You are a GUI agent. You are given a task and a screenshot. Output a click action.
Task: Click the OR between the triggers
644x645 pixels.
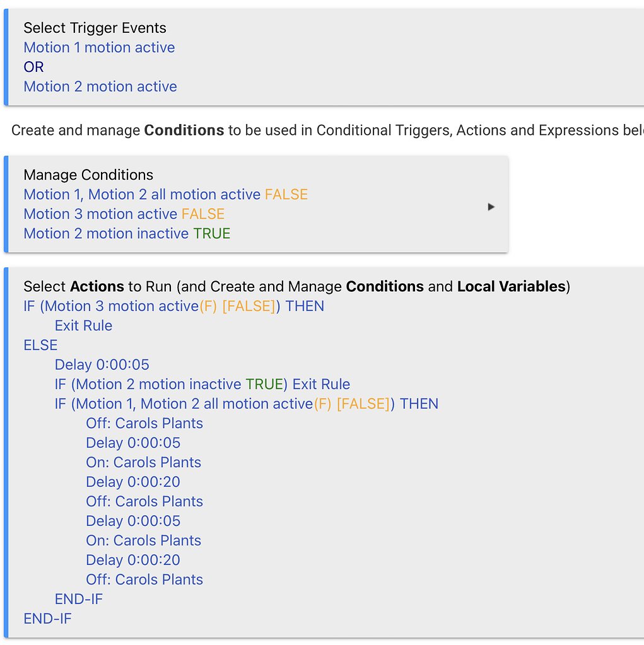[34, 67]
